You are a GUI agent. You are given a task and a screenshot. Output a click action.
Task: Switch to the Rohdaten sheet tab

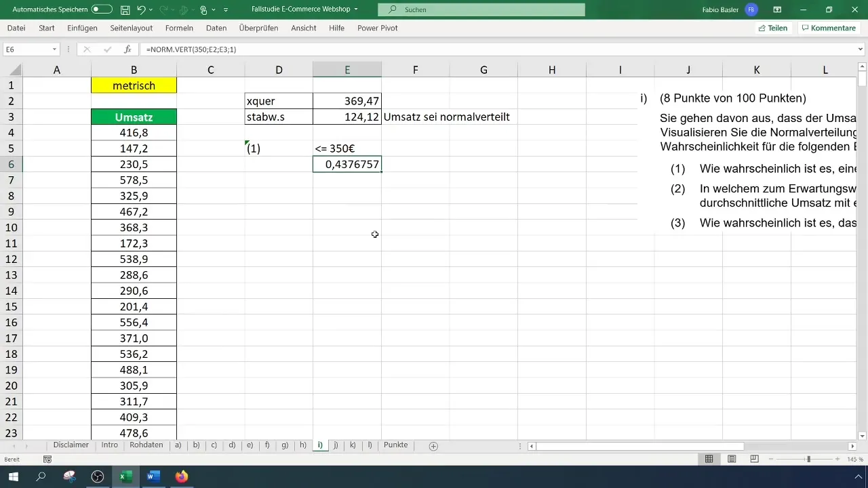pyautogui.click(x=146, y=445)
